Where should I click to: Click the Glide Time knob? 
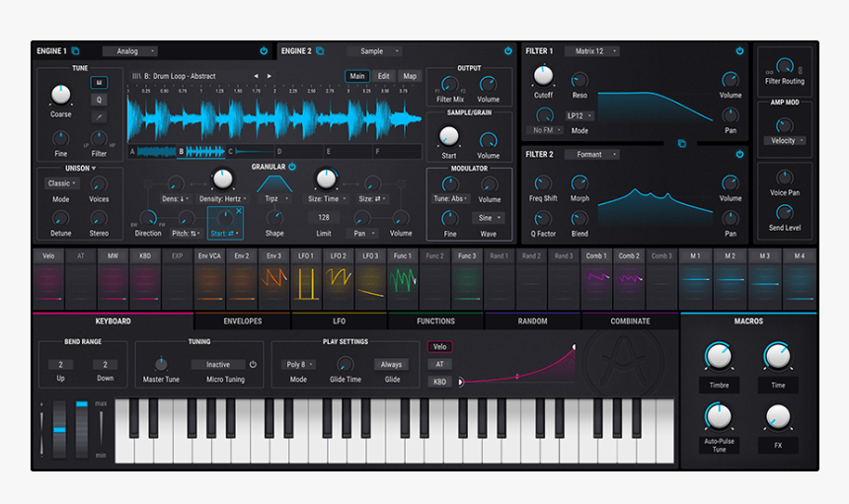345,364
